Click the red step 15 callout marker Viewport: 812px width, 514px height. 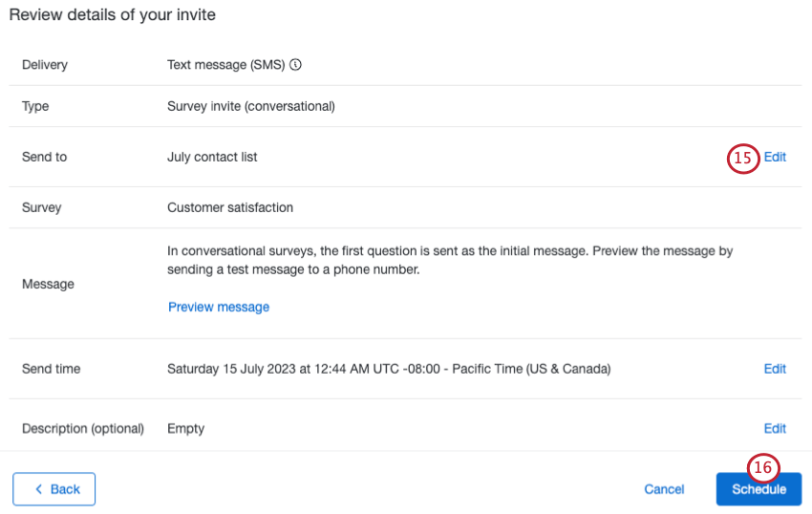[x=743, y=158]
